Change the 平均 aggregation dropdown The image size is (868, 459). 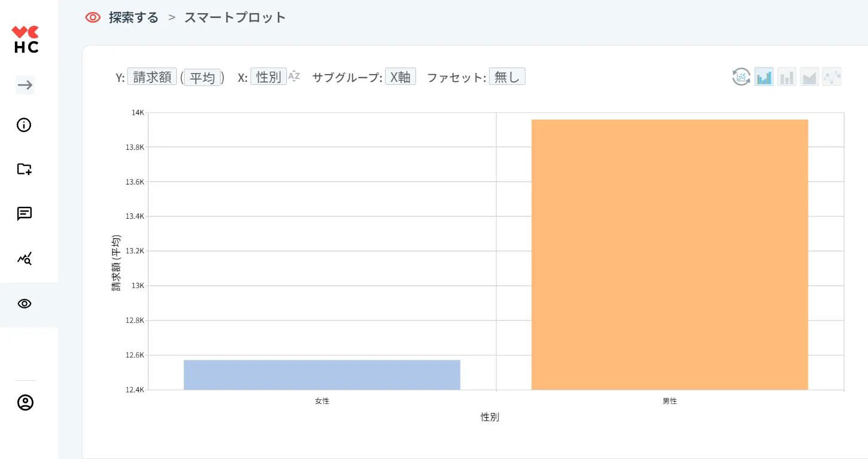tap(202, 77)
